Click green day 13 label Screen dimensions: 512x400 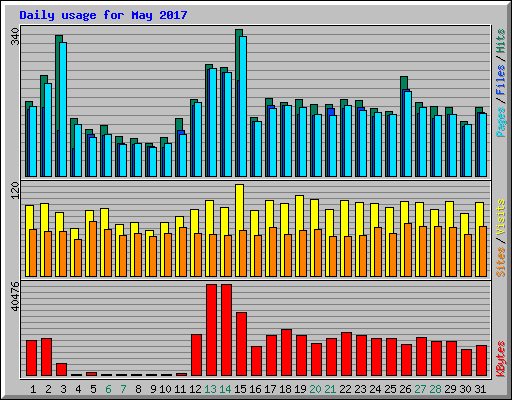[x=210, y=389]
